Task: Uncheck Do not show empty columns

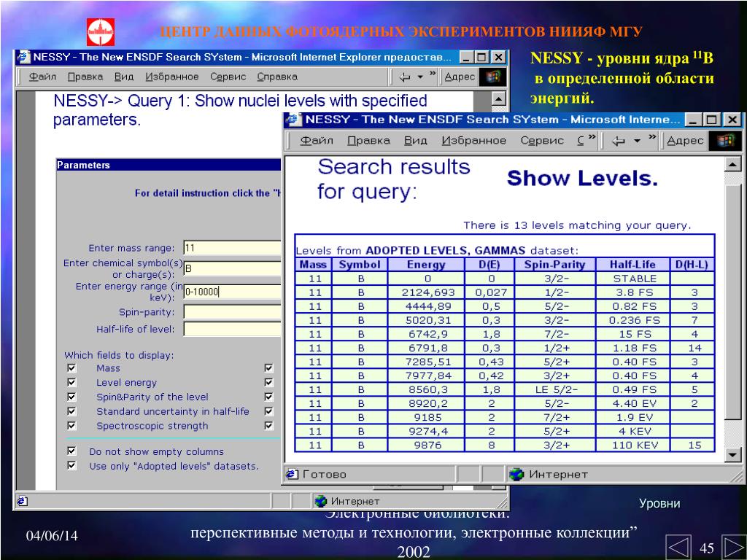Action: [x=71, y=451]
